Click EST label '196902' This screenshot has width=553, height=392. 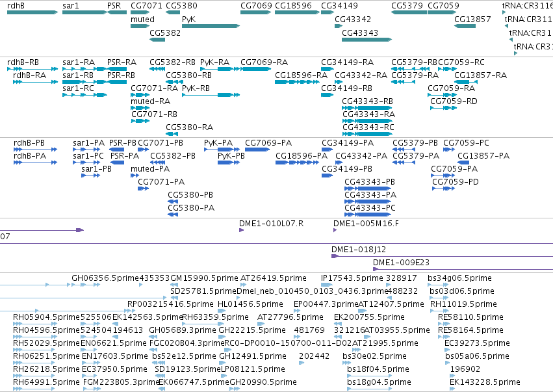coord(465,369)
